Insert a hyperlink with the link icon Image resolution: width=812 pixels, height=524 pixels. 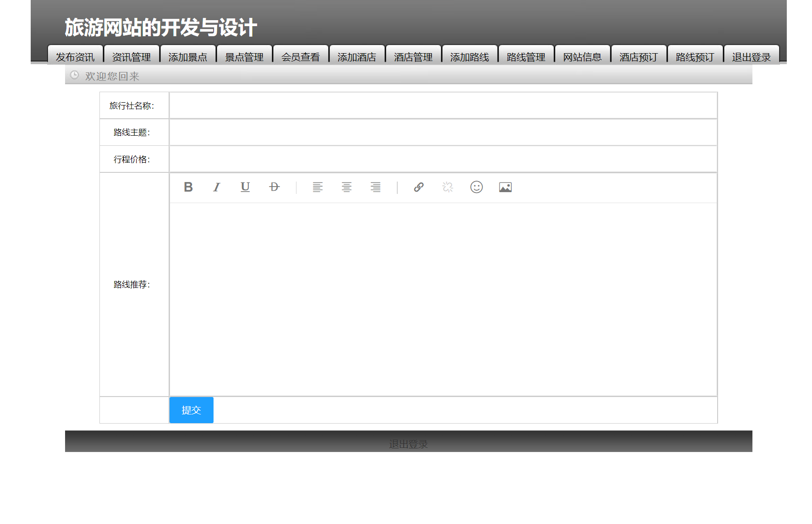419,187
